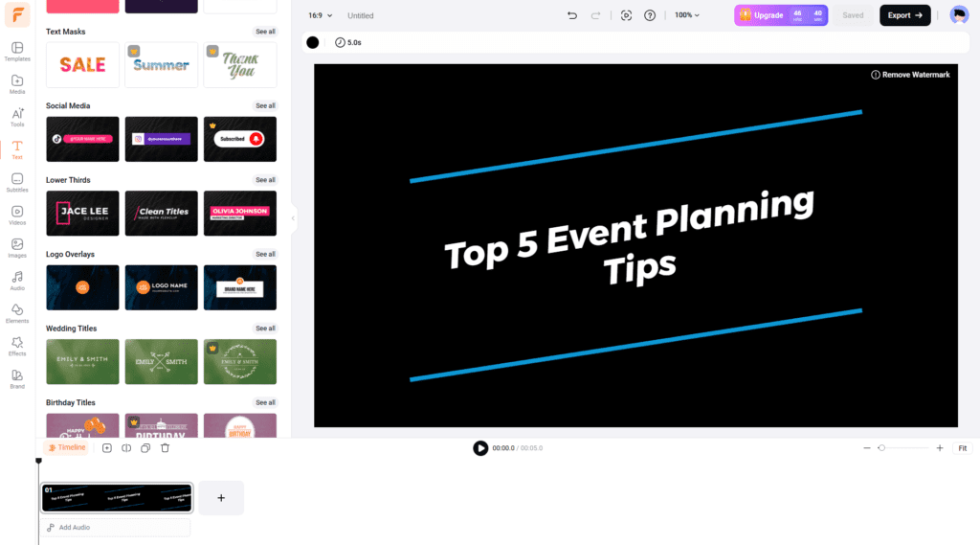Select the Clean Titles lower third template
This screenshot has height=545, width=980.
161,214
